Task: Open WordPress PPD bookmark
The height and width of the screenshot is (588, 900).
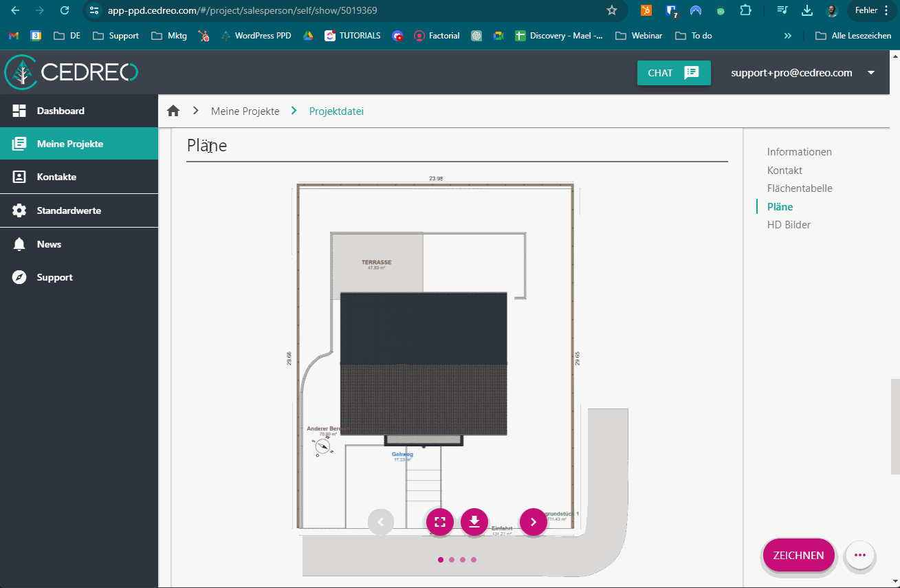Action: coord(256,36)
